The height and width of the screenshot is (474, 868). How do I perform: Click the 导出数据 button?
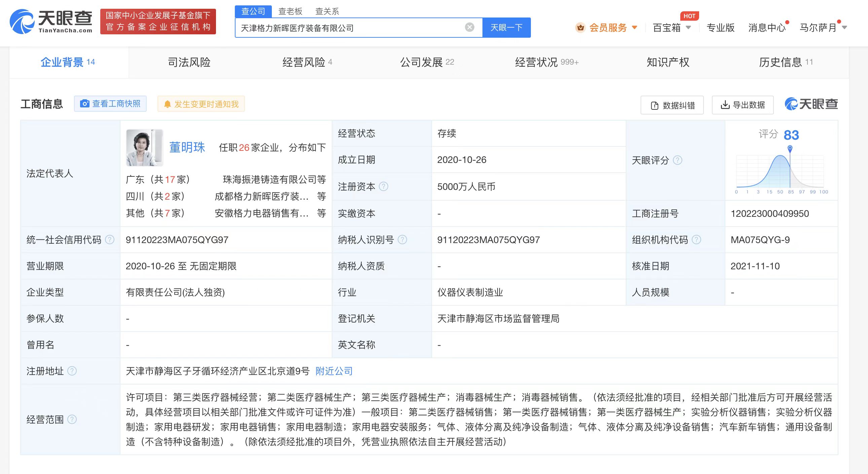[743, 105]
